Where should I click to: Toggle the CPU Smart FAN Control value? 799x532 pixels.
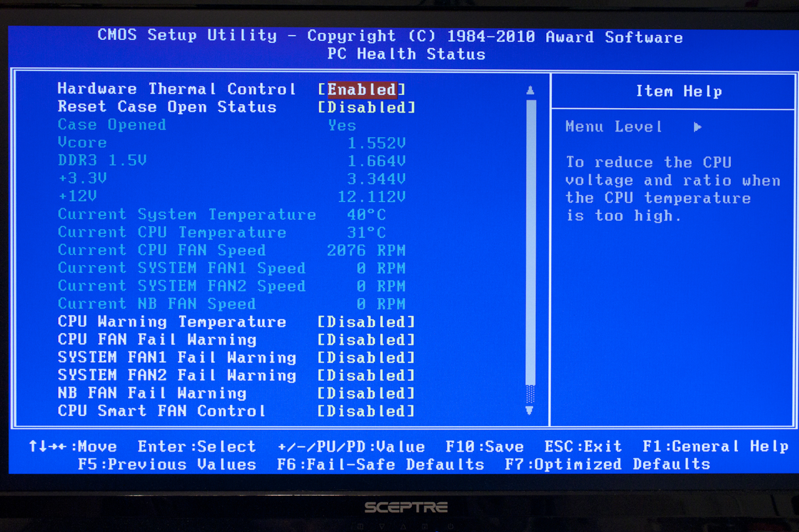tap(366, 412)
